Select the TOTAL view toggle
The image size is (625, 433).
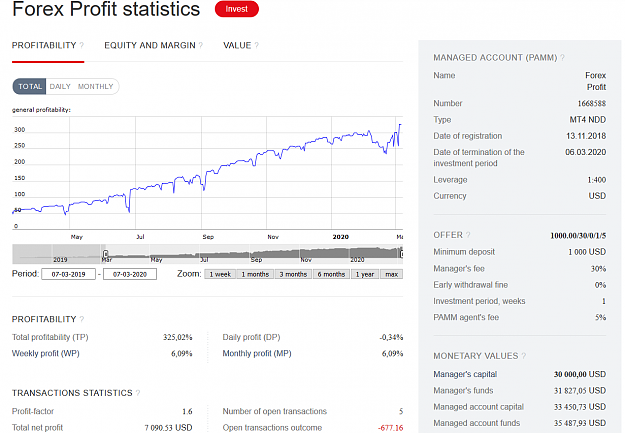click(29, 87)
